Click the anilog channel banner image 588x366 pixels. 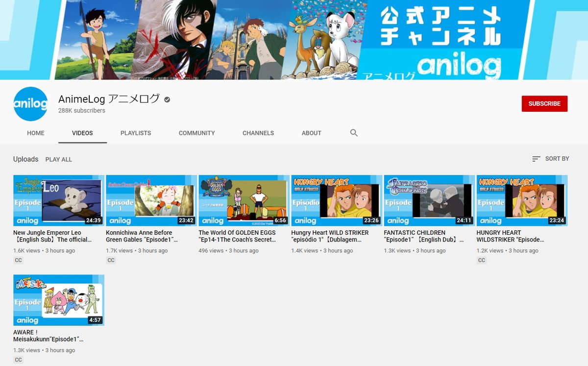coord(294,40)
